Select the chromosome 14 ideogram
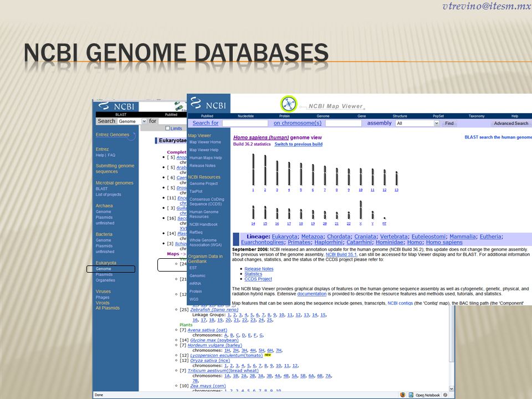532x399 pixels. (253, 212)
